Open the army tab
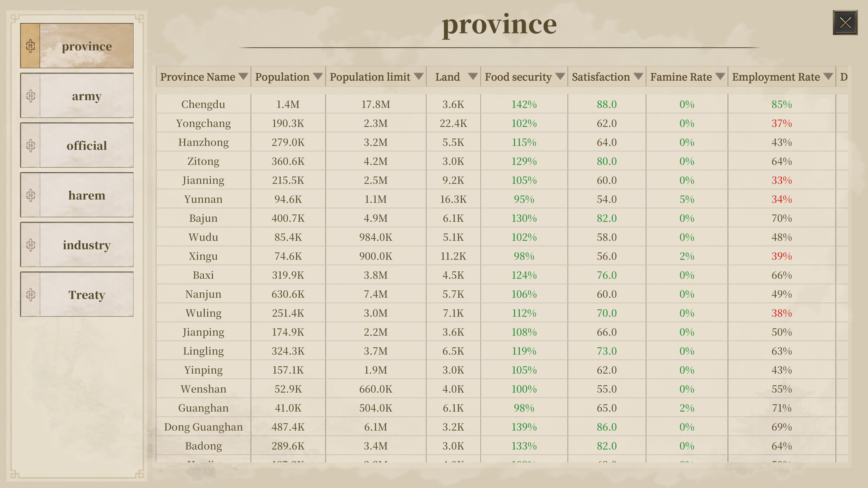This screenshot has height=488, width=868. pos(77,96)
